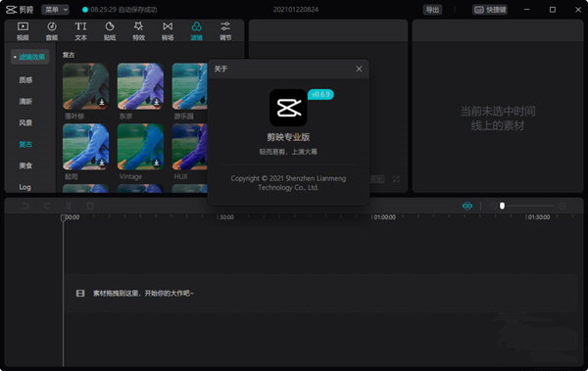The height and width of the screenshot is (371, 588).
Task: Open the 文本 (text) tab
Action: (80, 31)
